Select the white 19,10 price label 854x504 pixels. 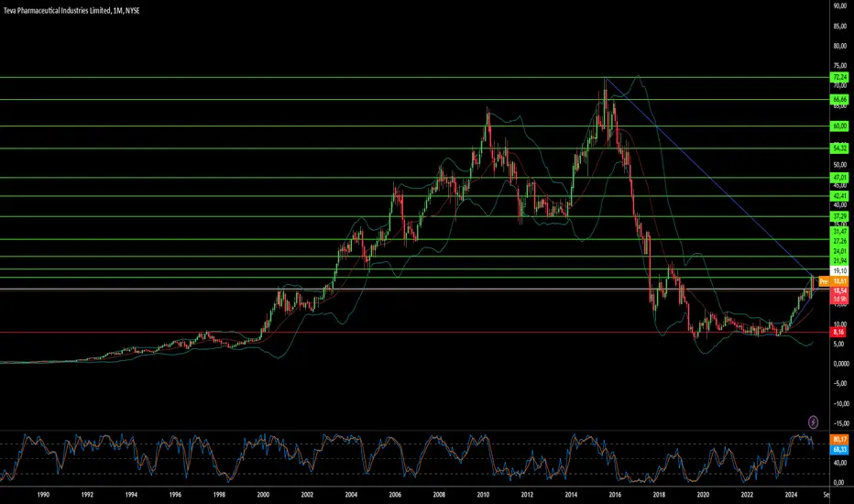[838, 271]
